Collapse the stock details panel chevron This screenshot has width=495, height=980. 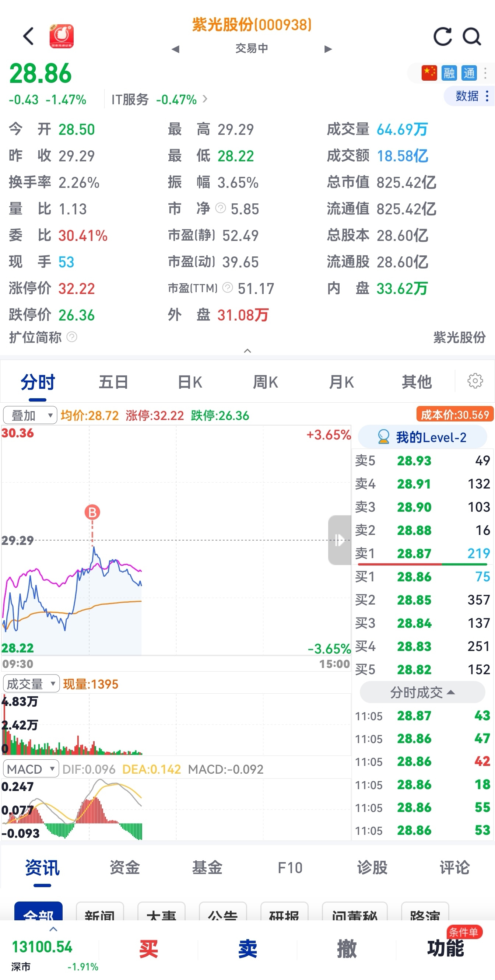click(x=247, y=351)
